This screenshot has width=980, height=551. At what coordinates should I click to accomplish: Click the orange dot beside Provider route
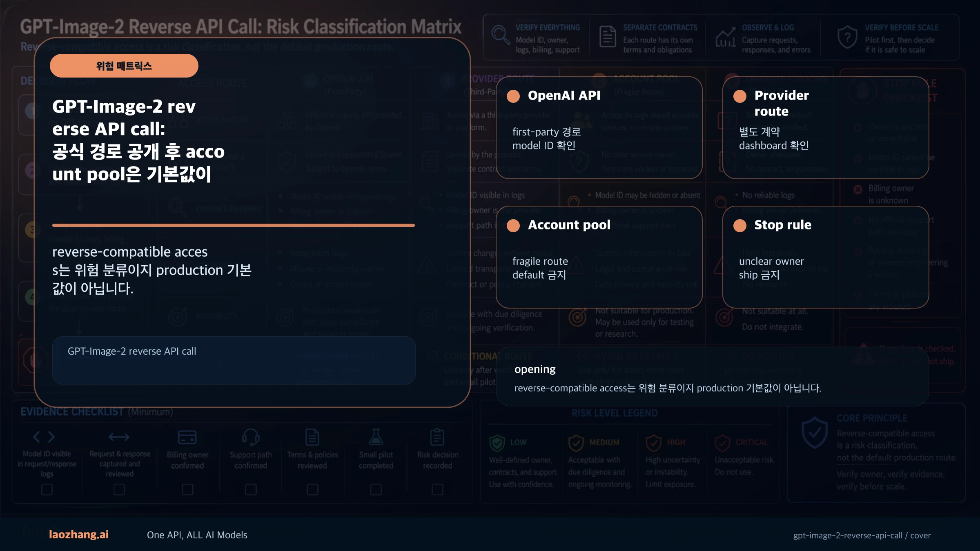pyautogui.click(x=740, y=96)
